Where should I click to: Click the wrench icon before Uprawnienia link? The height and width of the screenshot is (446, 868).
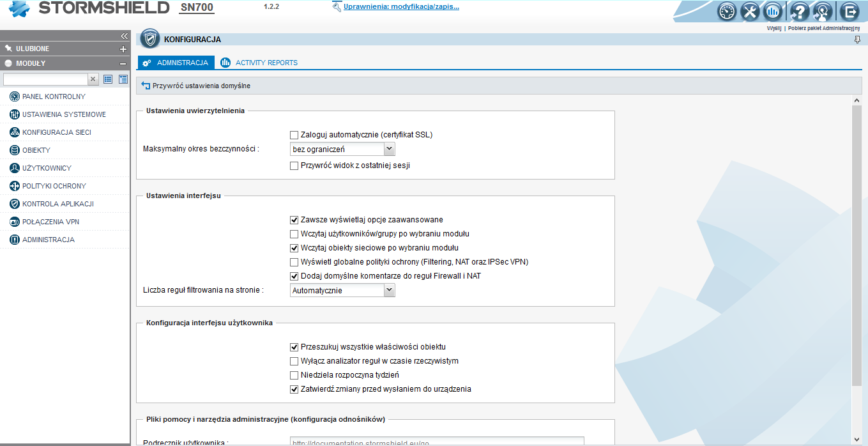pos(337,7)
